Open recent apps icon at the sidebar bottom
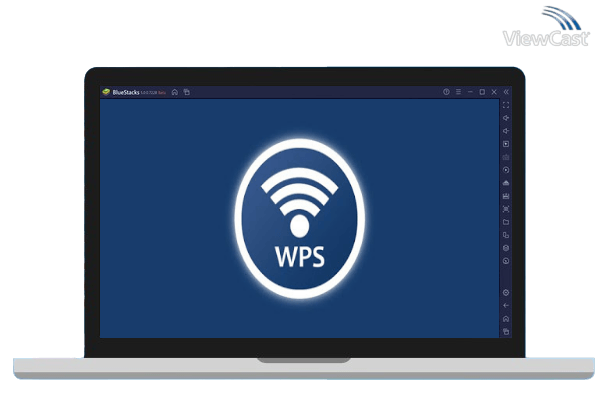The width and height of the screenshot is (602, 414). 506,331
